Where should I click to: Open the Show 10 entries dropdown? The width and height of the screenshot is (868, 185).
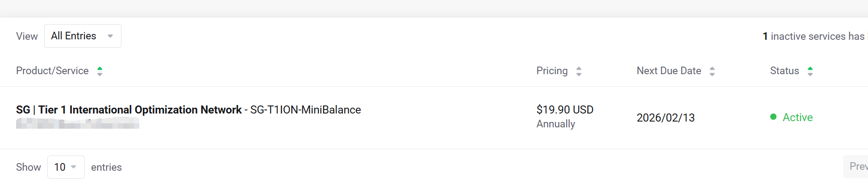[66, 167]
